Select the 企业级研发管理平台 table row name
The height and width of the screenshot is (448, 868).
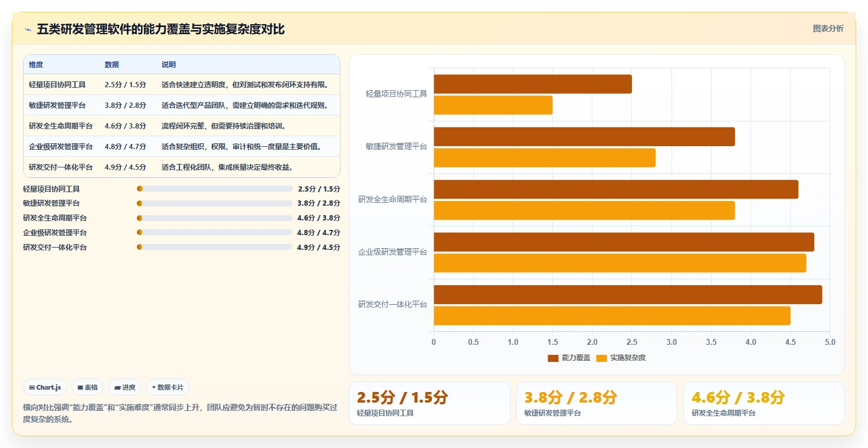(61, 147)
